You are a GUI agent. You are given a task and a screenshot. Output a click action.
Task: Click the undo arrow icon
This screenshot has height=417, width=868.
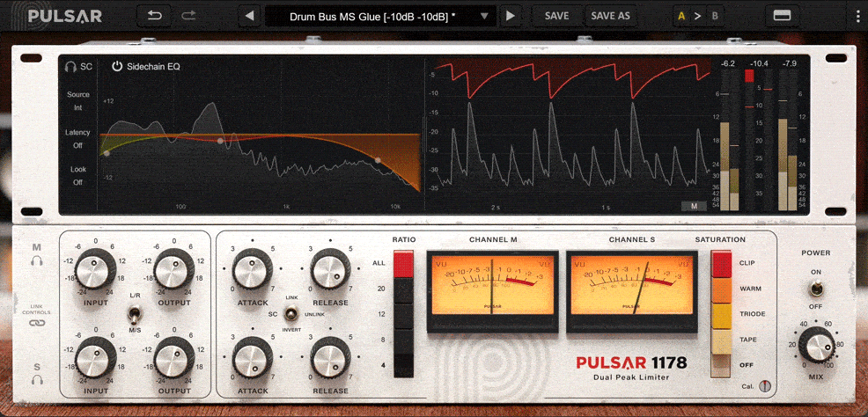[154, 16]
